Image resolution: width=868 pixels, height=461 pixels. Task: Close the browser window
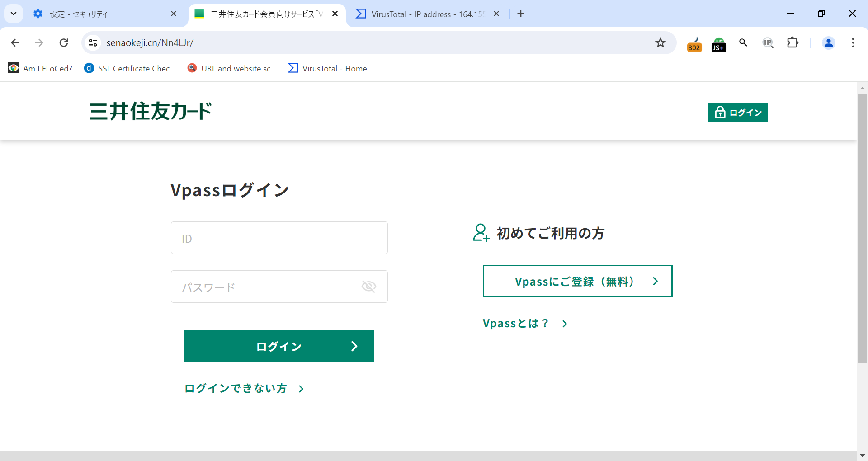click(852, 14)
